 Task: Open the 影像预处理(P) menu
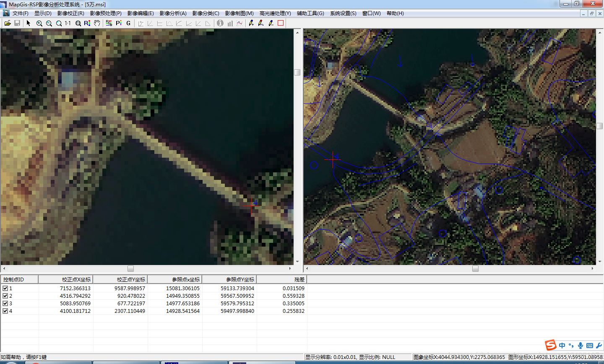(x=106, y=13)
